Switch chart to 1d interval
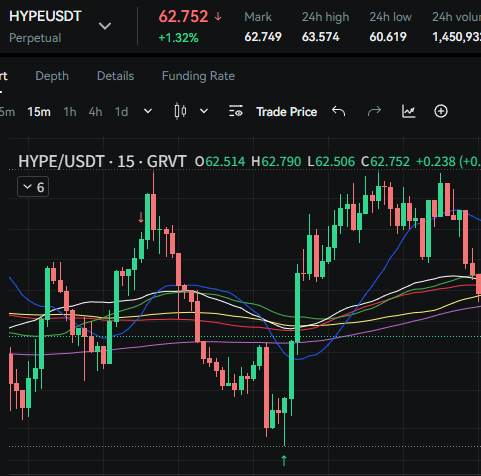The height and width of the screenshot is (476, 481). [121, 112]
